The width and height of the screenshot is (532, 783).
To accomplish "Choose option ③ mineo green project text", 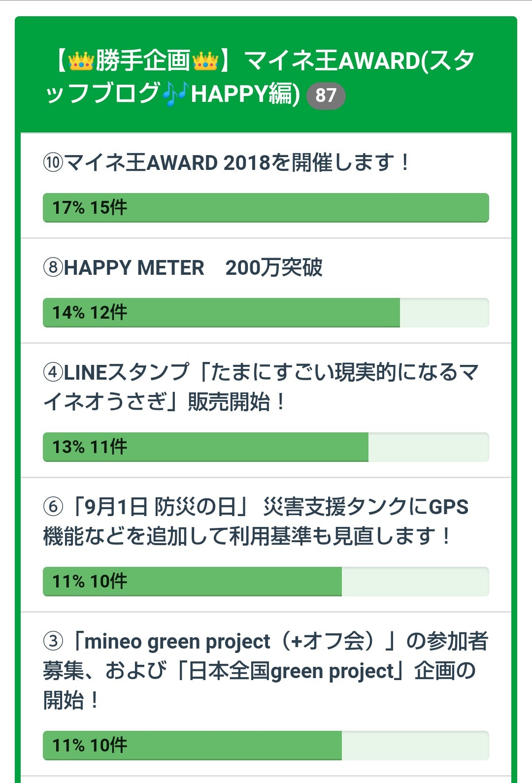I will coord(265,670).
